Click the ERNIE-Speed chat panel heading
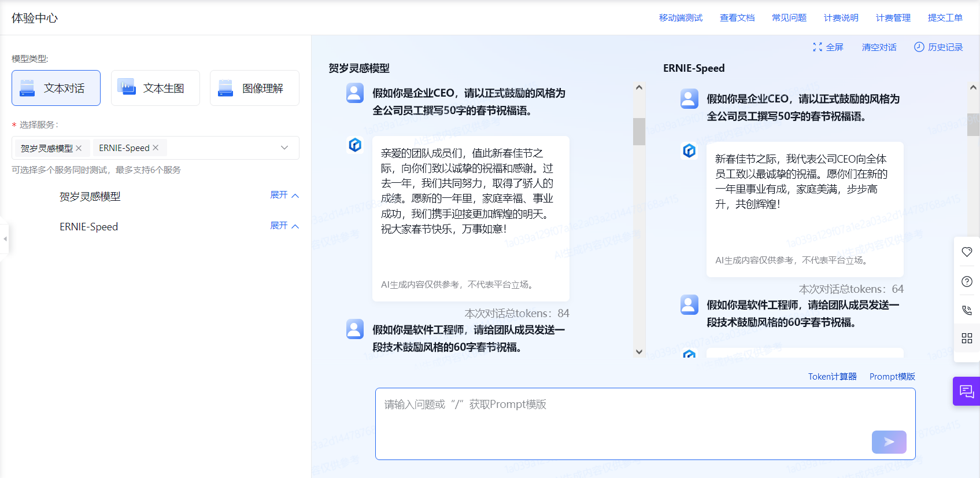 (x=694, y=68)
